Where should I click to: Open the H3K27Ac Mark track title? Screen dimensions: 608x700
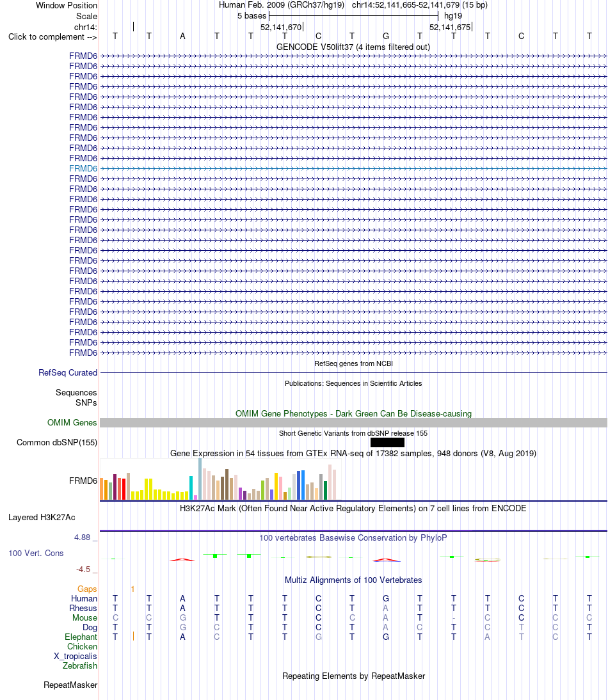pos(353,508)
